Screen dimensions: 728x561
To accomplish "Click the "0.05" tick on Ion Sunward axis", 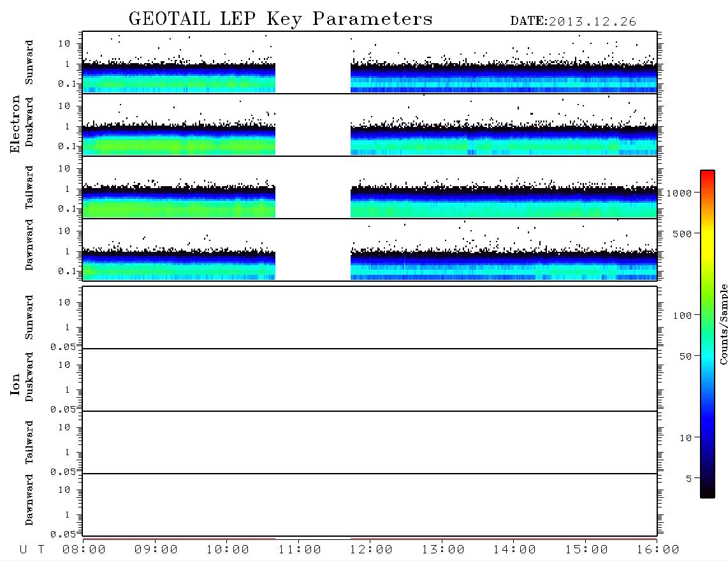I will pyautogui.click(x=62, y=346).
